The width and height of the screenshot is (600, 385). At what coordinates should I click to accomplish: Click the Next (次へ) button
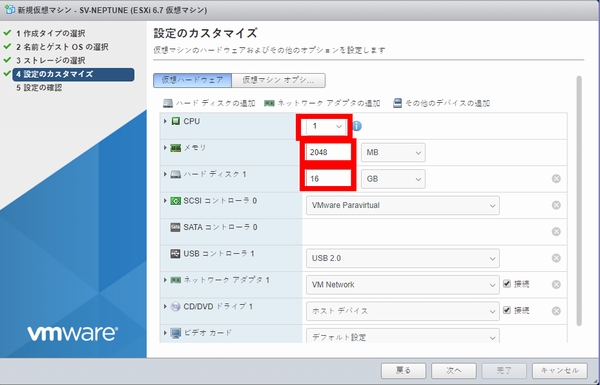pos(453,370)
